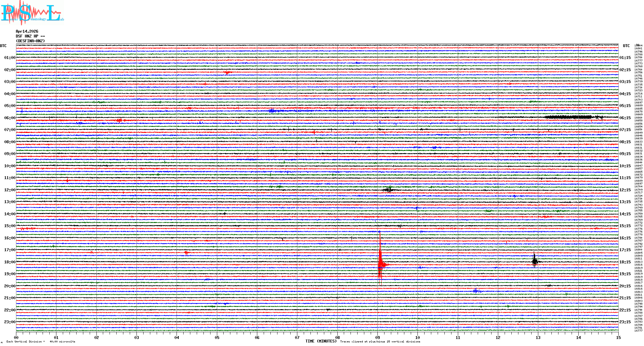
Task: Select the 18:00 hour label on the left
Action: 10,262
